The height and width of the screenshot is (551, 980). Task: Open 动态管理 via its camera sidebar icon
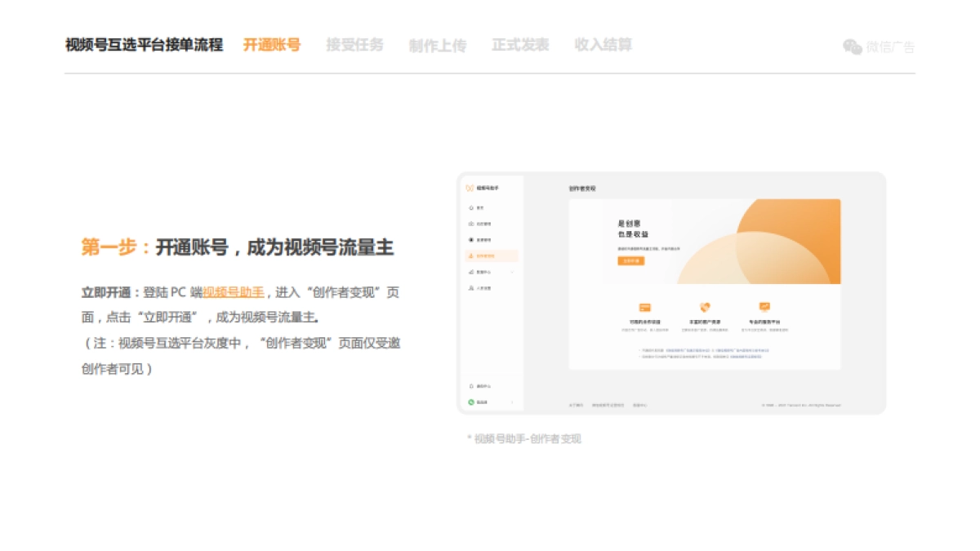(x=470, y=223)
